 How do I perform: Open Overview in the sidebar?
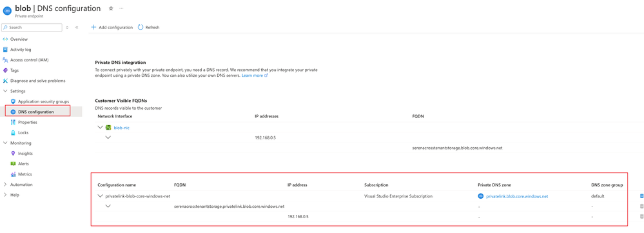pyautogui.click(x=19, y=39)
